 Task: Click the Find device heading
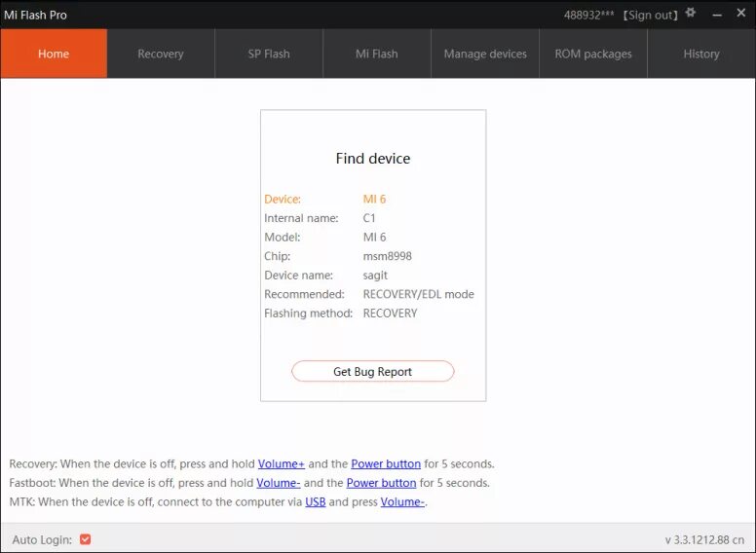coord(373,159)
